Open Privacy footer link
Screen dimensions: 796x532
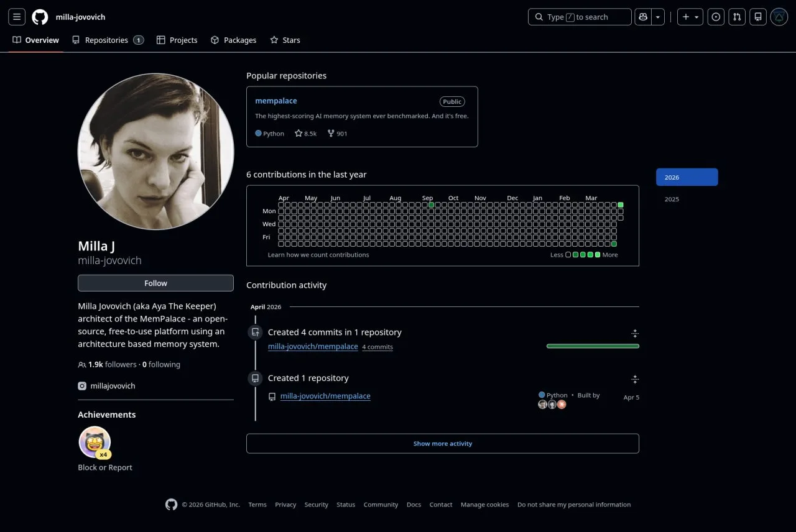click(x=285, y=505)
